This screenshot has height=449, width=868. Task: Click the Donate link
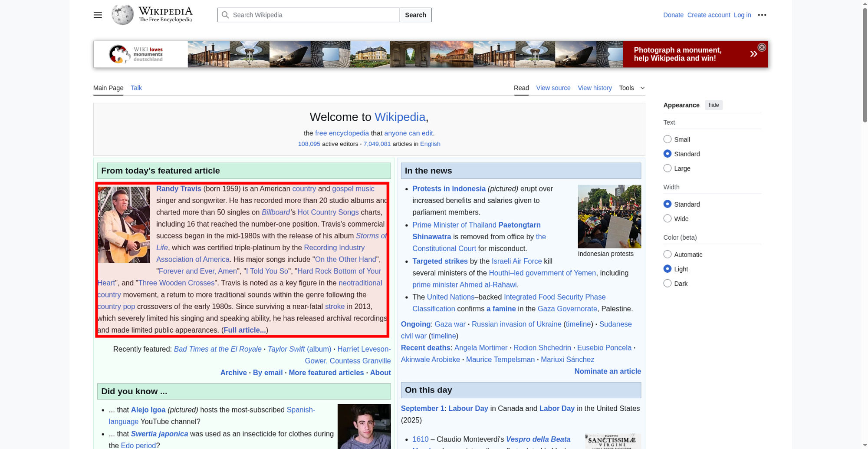tap(673, 15)
